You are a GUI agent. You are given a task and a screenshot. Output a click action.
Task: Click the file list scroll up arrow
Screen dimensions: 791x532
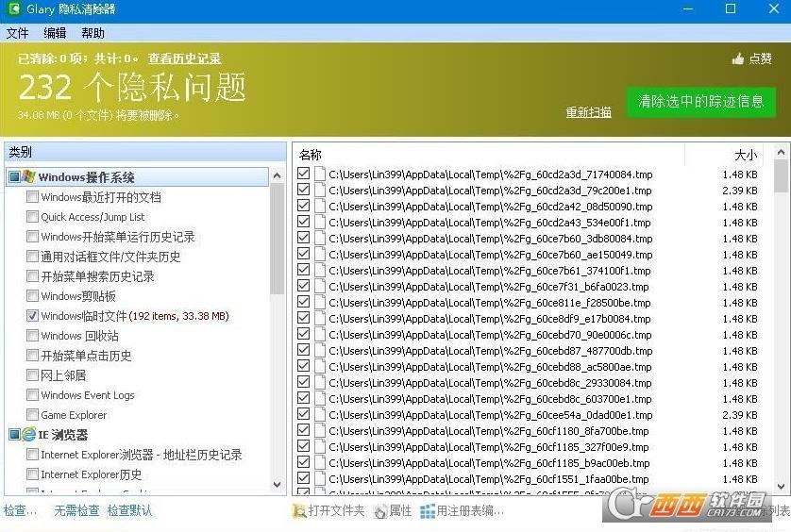point(781,152)
